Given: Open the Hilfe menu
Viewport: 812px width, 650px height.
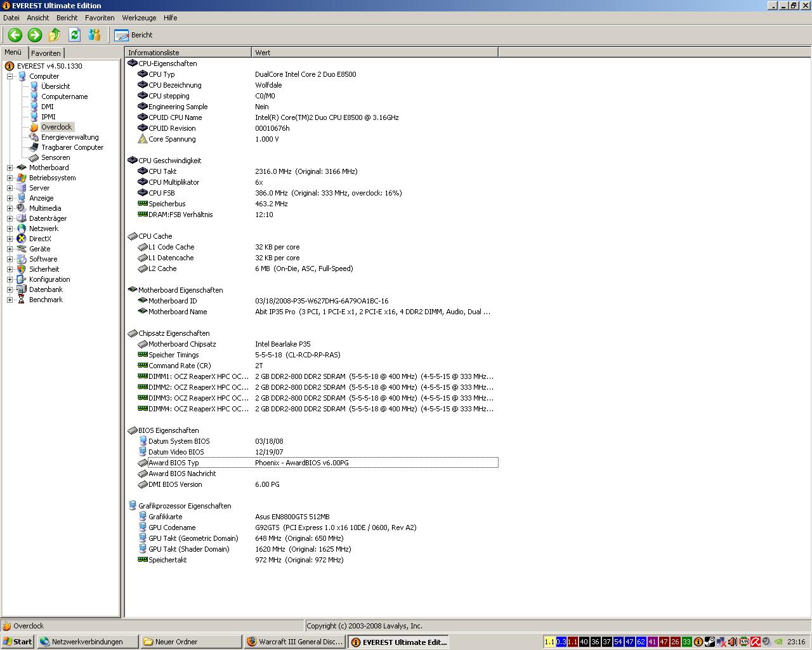Looking at the screenshot, I should (171, 18).
